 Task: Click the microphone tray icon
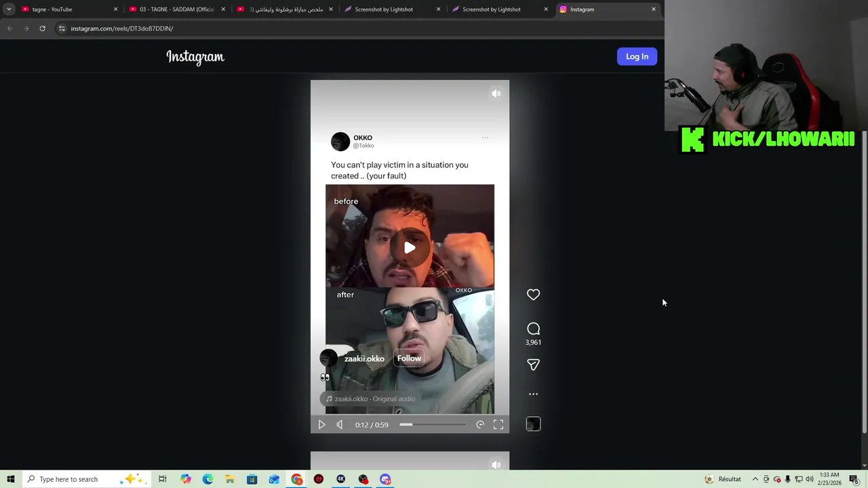click(x=787, y=479)
